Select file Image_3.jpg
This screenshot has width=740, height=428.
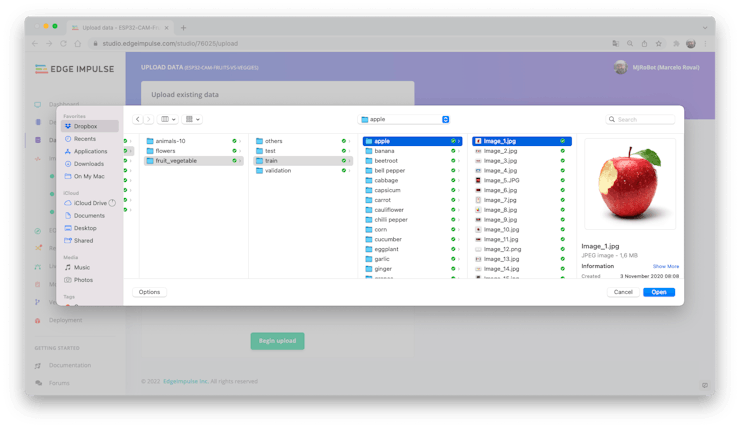pyautogui.click(x=522, y=161)
